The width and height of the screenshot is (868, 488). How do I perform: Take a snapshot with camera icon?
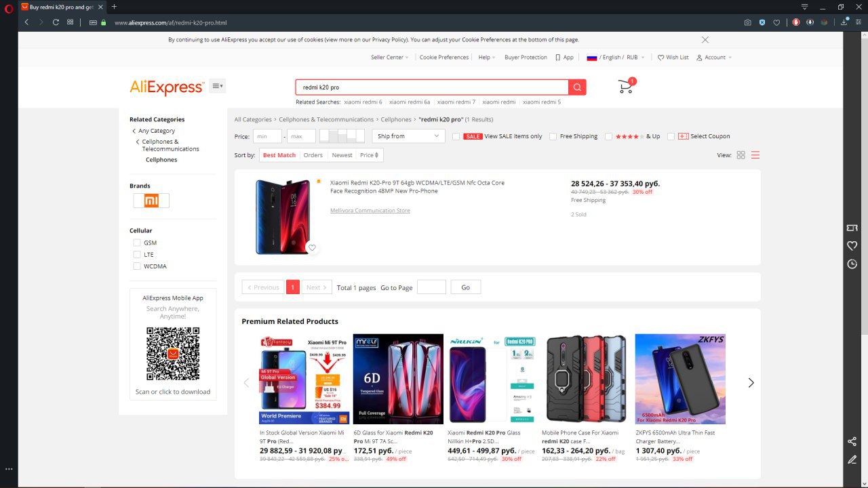[x=747, y=22]
